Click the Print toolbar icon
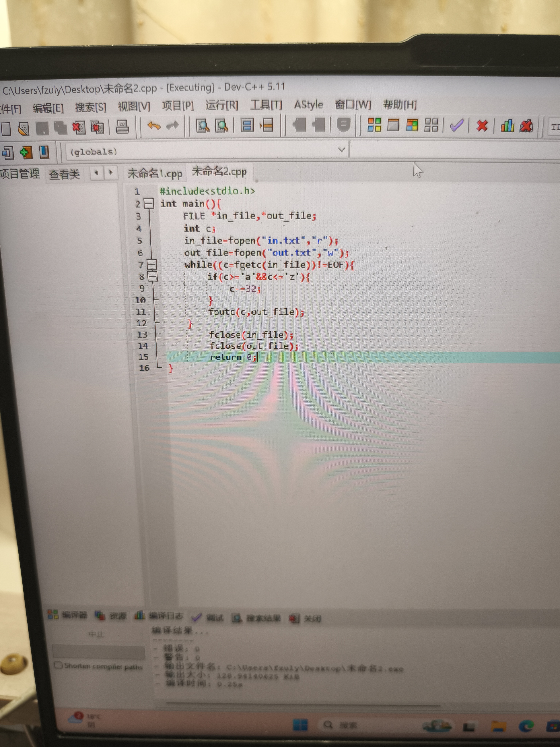 tap(122, 127)
